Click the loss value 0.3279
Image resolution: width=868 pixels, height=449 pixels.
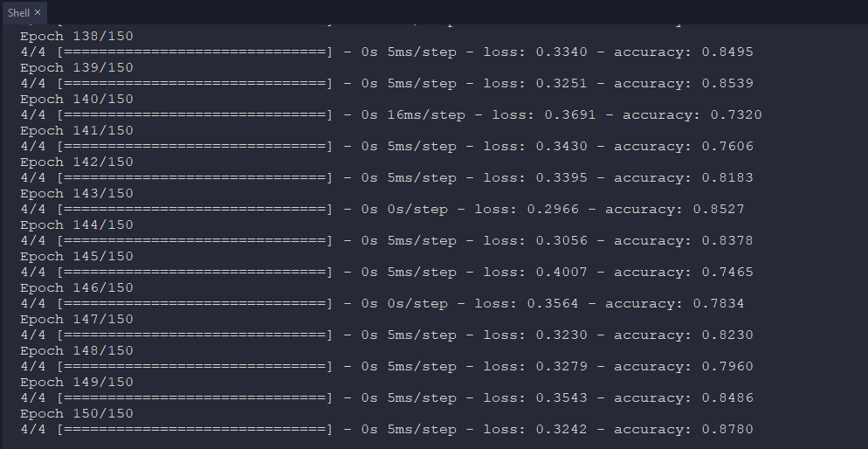point(561,367)
